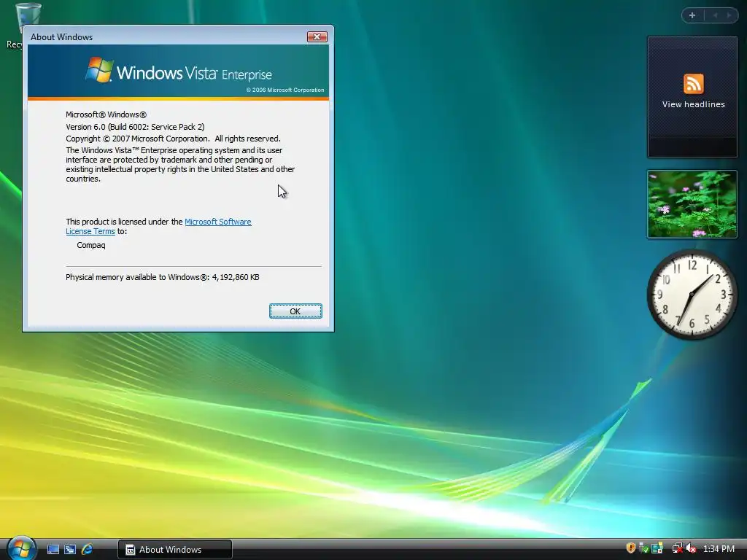Click the sidebar previous page arrow
This screenshot has height=560, width=747.
715,15
